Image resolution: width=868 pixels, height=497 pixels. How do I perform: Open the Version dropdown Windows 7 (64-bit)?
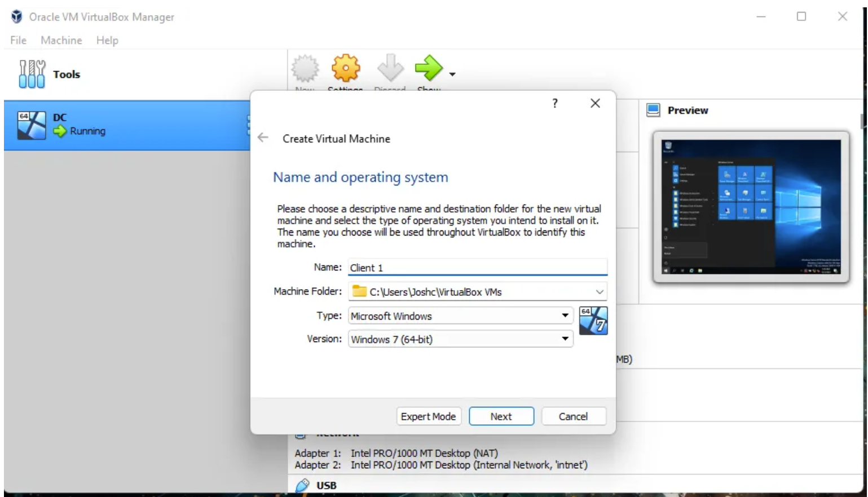461,339
